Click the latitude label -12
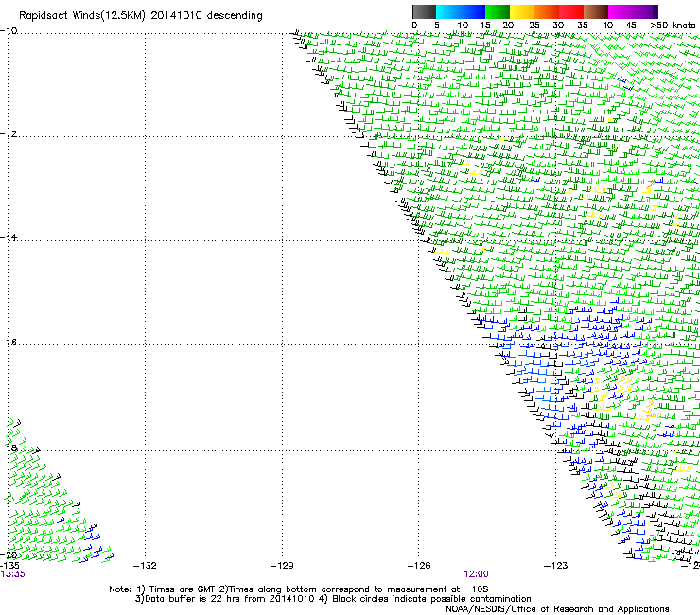Viewport: 700px width, 615px height. tap(9, 134)
